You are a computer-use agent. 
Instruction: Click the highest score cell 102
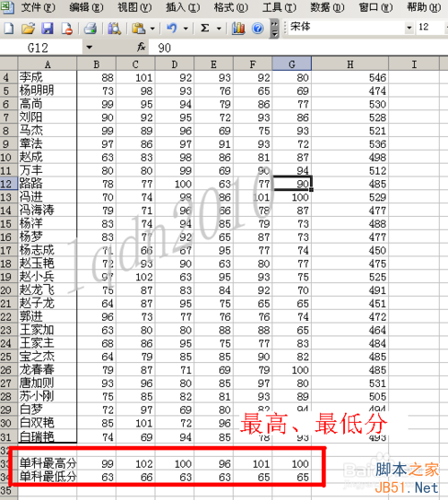(135, 463)
